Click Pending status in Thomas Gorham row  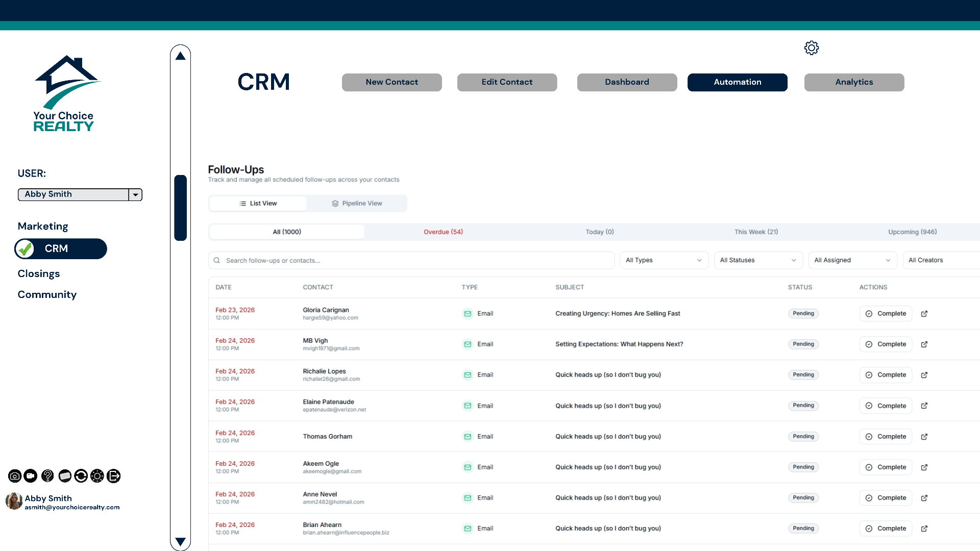coord(803,437)
